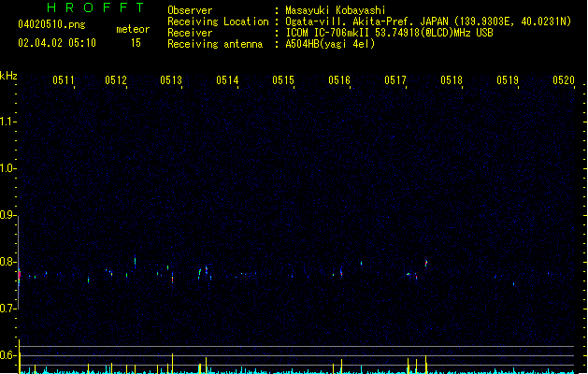Click the 0513 time marker

(x=171, y=80)
